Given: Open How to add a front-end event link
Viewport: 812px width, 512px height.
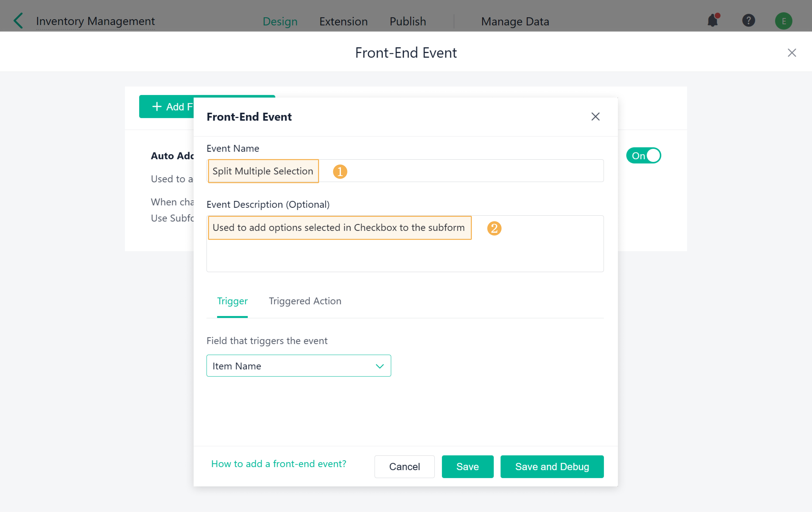Looking at the screenshot, I should click(x=279, y=464).
